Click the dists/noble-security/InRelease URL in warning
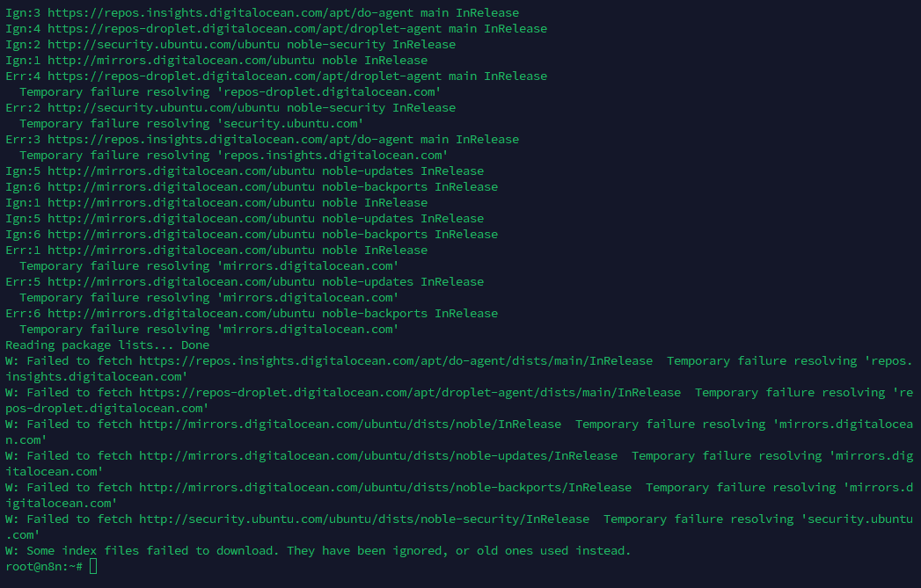Screen dimensions: 921x588 click(x=364, y=519)
